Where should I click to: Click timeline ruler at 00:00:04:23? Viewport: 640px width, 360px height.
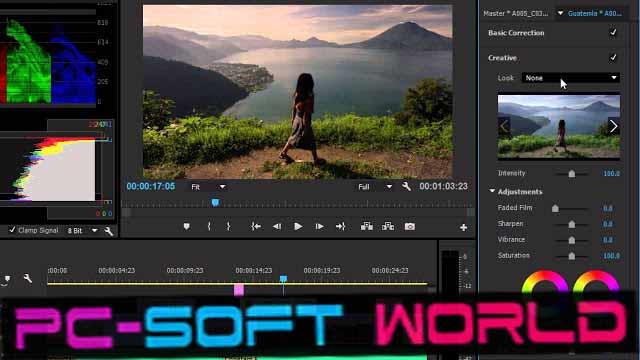[116, 270]
